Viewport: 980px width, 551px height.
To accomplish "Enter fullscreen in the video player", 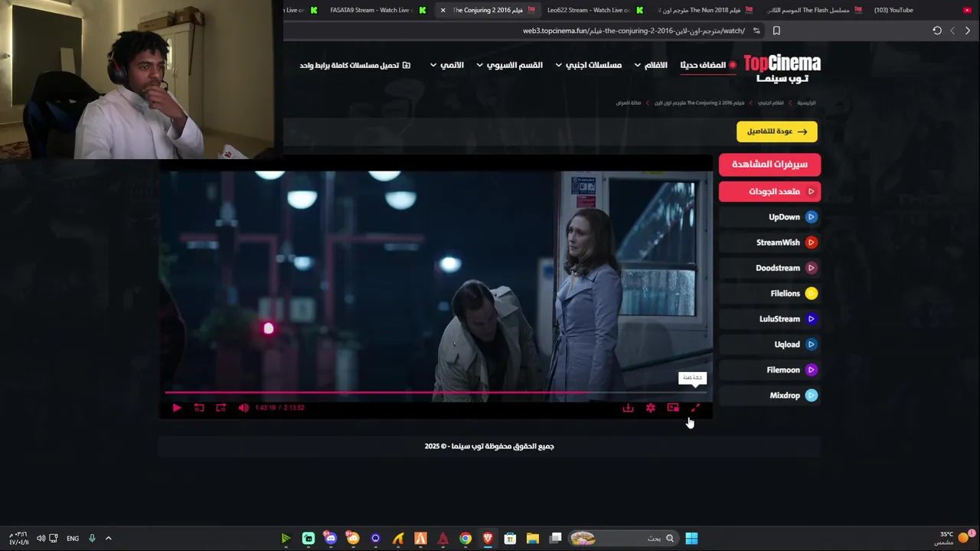I will [x=695, y=408].
